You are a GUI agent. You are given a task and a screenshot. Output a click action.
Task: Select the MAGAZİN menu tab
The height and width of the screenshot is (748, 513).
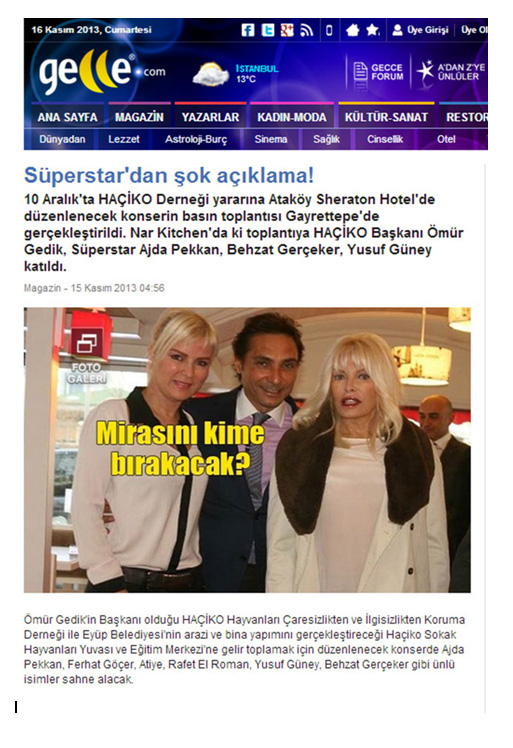pos(139,117)
